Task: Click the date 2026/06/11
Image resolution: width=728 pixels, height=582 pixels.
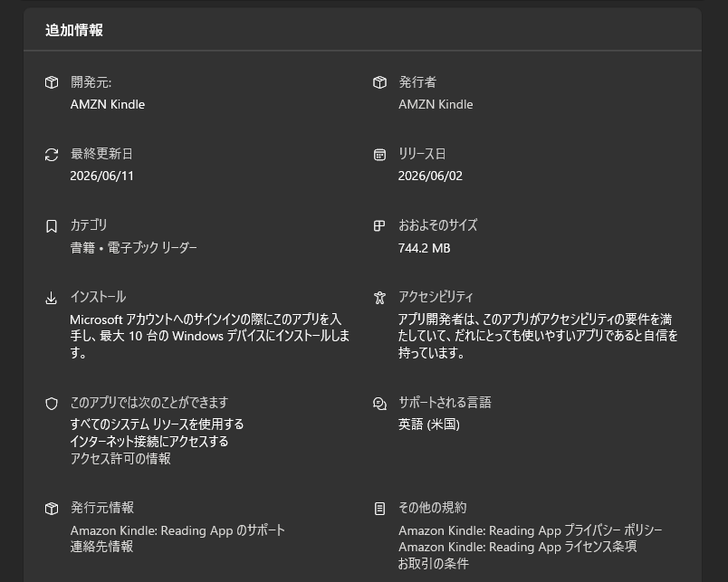Action: [101, 176]
